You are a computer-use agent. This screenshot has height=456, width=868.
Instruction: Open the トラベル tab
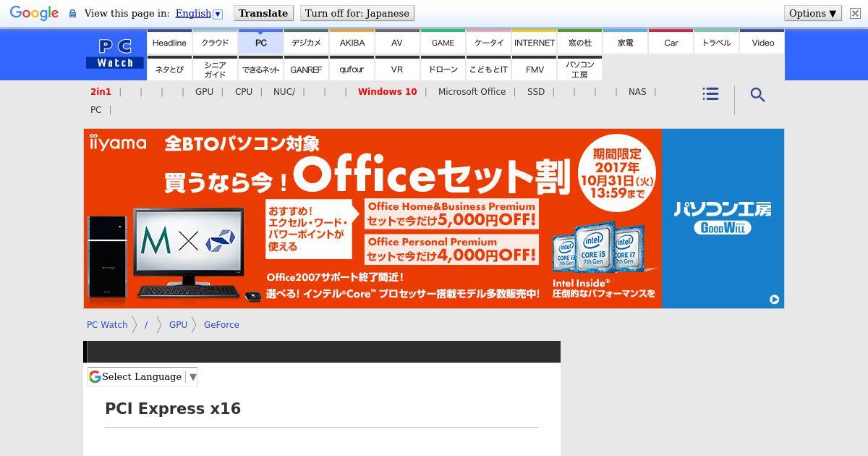pyautogui.click(x=717, y=43)
